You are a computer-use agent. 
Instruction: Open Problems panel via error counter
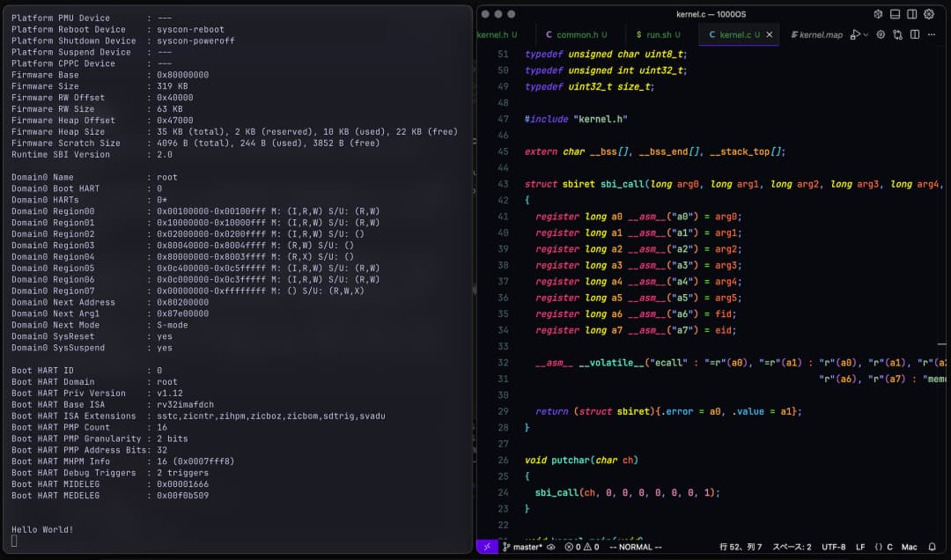[x=581, y=546]
